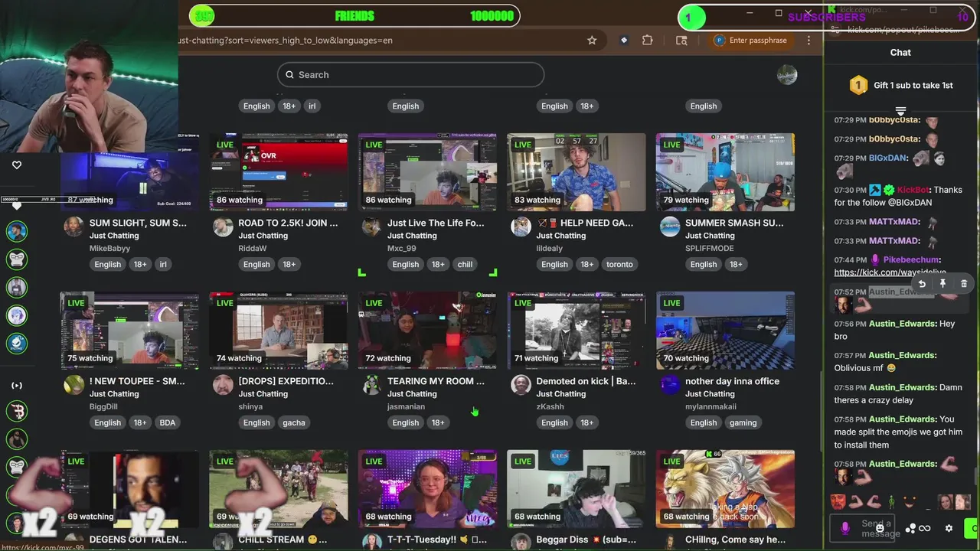The image size is (980, 551).
Task: Open the SPLIFFMODE stream thumbnail
Action: tap(725, 172)
